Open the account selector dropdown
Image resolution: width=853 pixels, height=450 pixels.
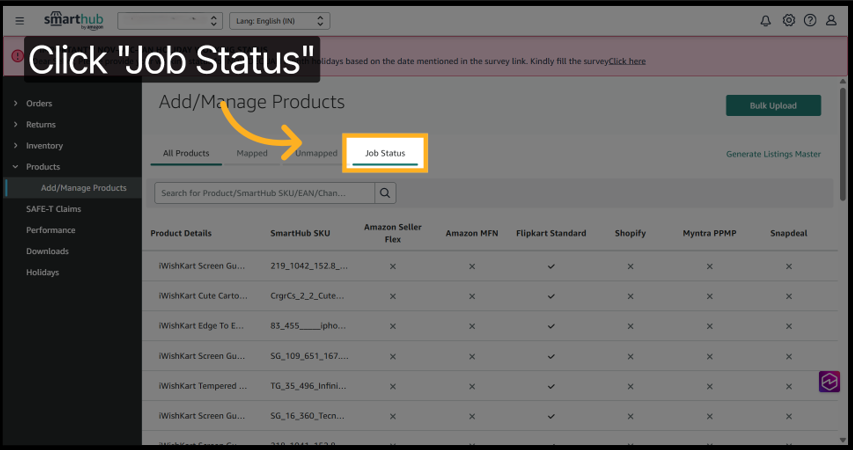click(x=170, y=21)
